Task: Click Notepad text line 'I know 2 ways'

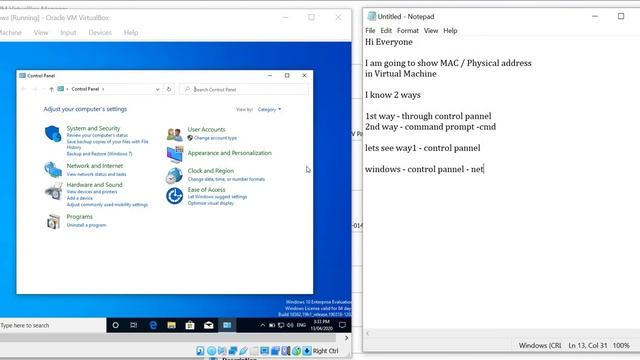Action: [x=393, y=95]
